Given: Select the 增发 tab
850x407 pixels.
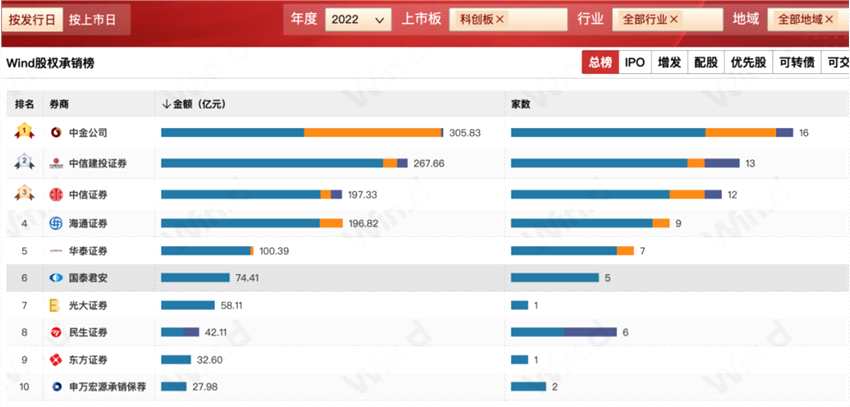Looking at the screenshot, I should click(x=669, y=63).
